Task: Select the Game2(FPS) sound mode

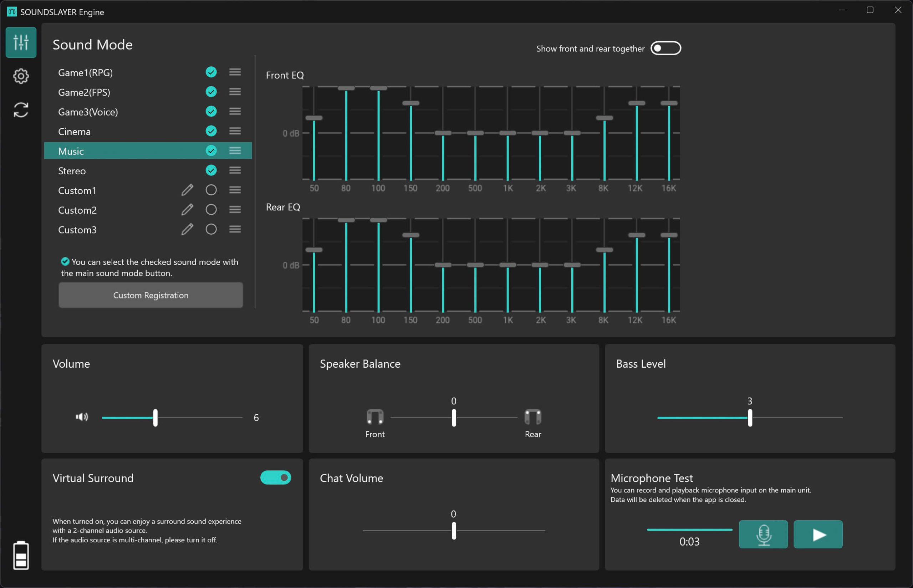Action: tap(84, 92)
